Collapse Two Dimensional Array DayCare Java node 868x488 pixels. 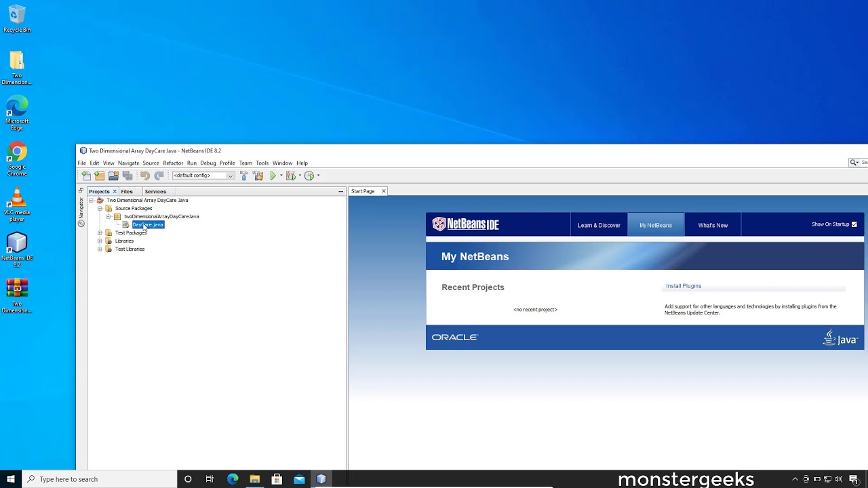[x=92, y=200]
